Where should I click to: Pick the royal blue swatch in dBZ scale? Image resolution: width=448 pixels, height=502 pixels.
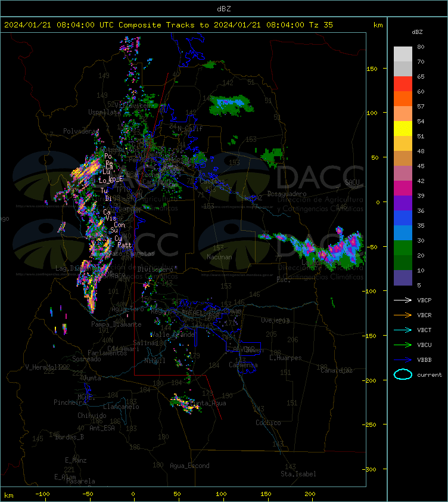[403, 218]
